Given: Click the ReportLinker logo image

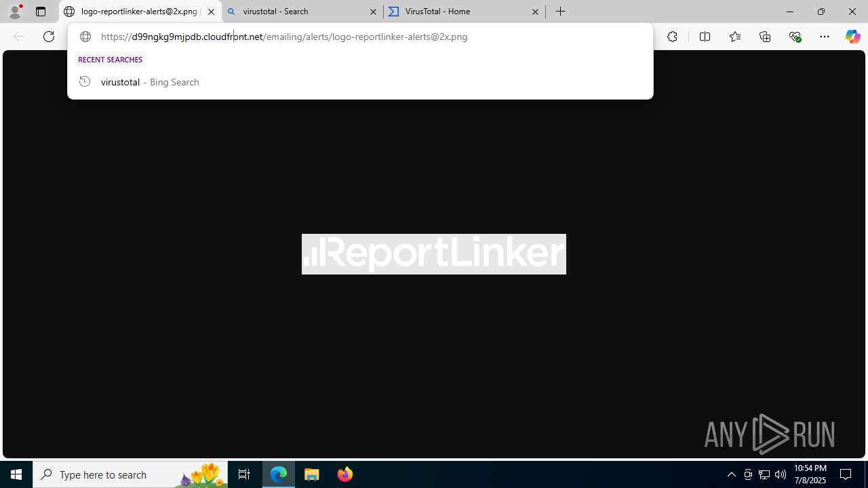Looking at the screenshot, I should (434, 254).
